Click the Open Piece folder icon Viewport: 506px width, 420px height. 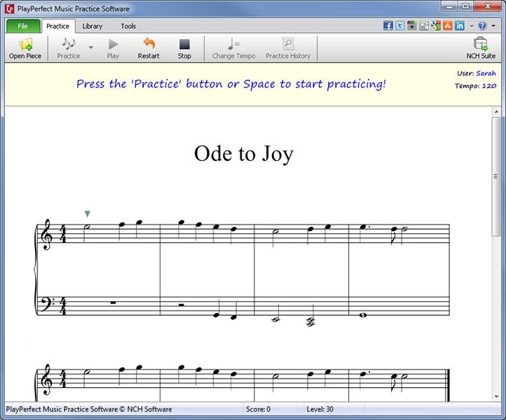tap(25, 45)
